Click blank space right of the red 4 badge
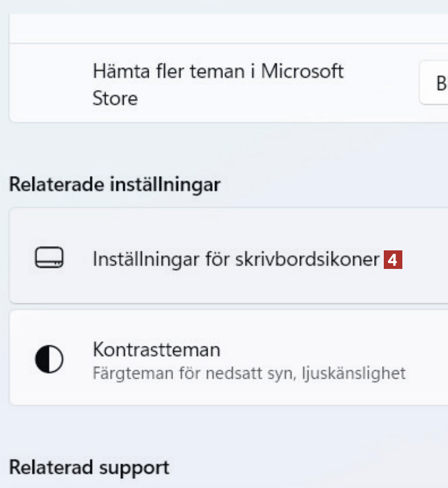The image size is (448, 488). 425,260
